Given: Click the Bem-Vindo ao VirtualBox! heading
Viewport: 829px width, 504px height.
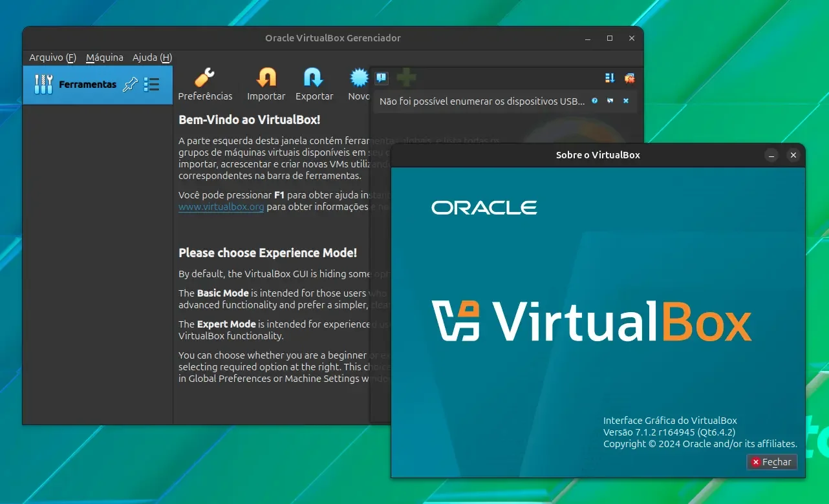Looking at the screenshot, I should click(x=249, y=120).
